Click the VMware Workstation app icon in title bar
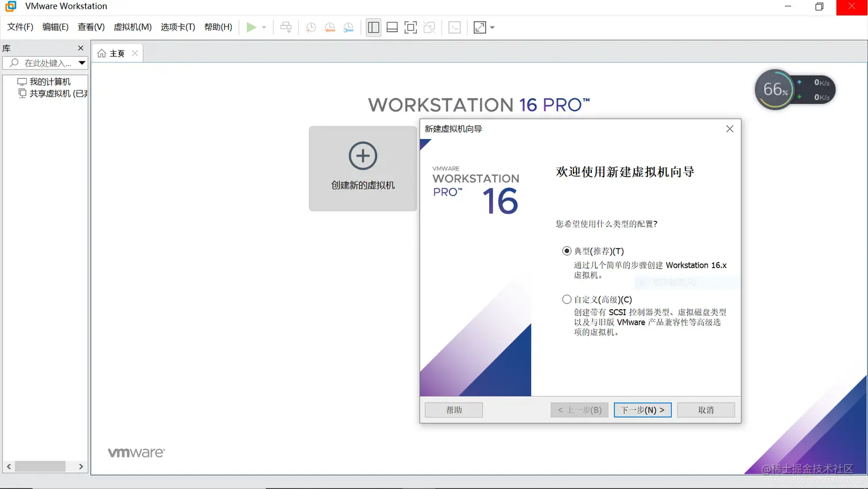The height and width of the screenshot is (489, 868). point(10,6)
